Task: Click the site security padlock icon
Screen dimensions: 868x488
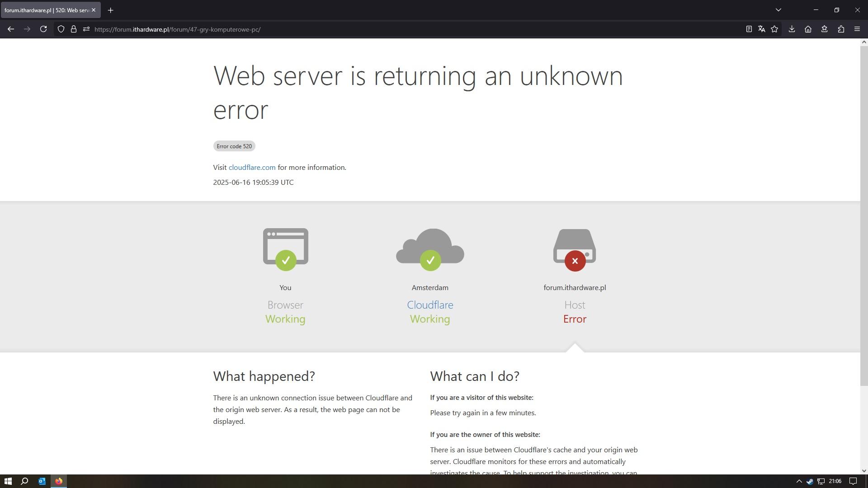Action: 74,29
